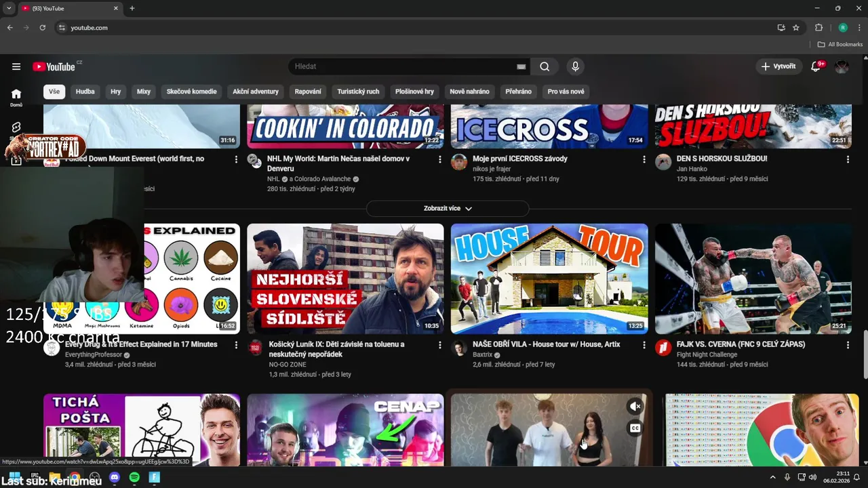
Task: Open Košický Luník IX video title
Action: tap(337, 349)
